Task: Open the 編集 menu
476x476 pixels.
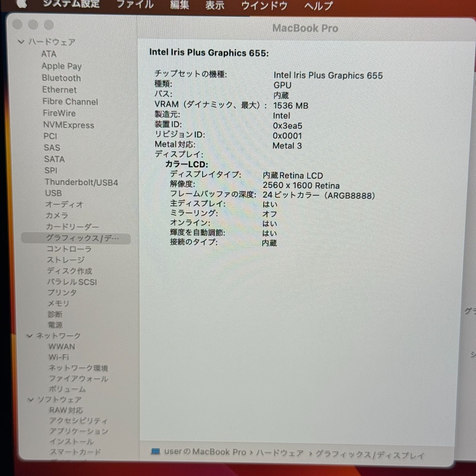Action: 179,5
